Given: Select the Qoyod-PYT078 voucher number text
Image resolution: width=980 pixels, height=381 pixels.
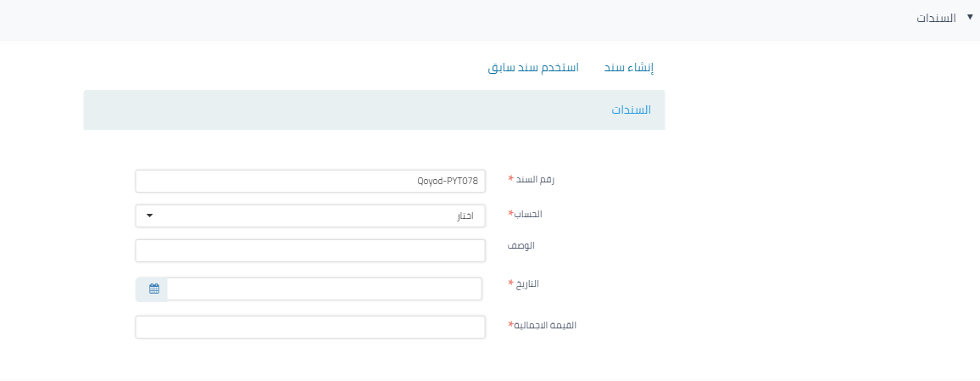Looking at the screenshot, I should [448, 181].
